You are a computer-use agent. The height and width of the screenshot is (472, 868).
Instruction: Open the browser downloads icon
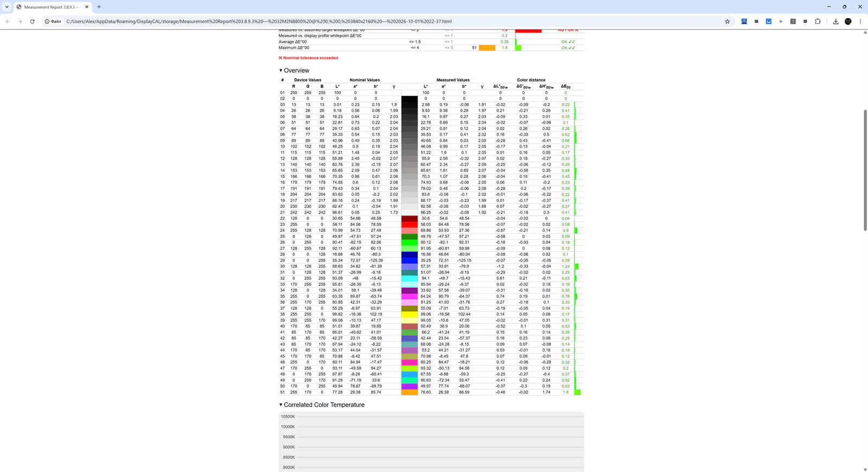(835, 21)
